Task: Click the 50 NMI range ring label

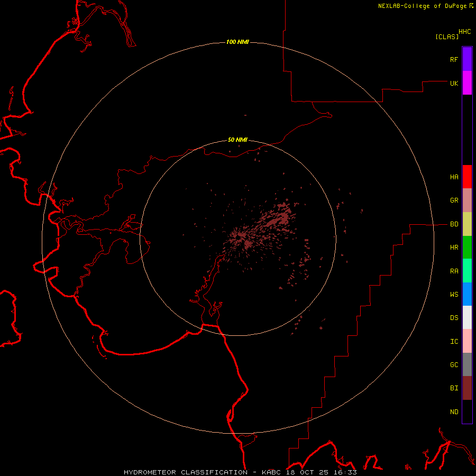Action: pos(237,140)
